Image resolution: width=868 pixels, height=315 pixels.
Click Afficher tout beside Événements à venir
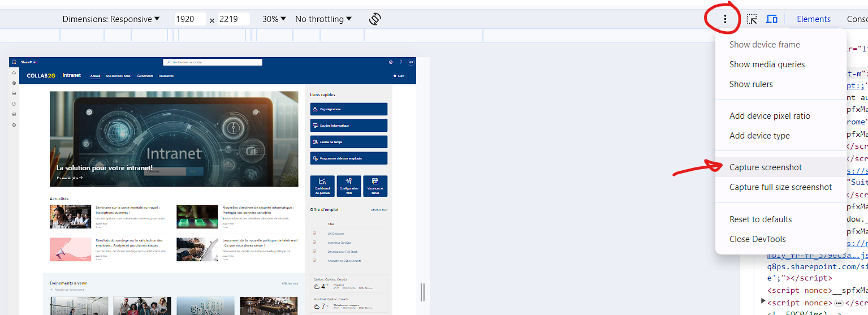pyautogui.click(x=290, y=283)
